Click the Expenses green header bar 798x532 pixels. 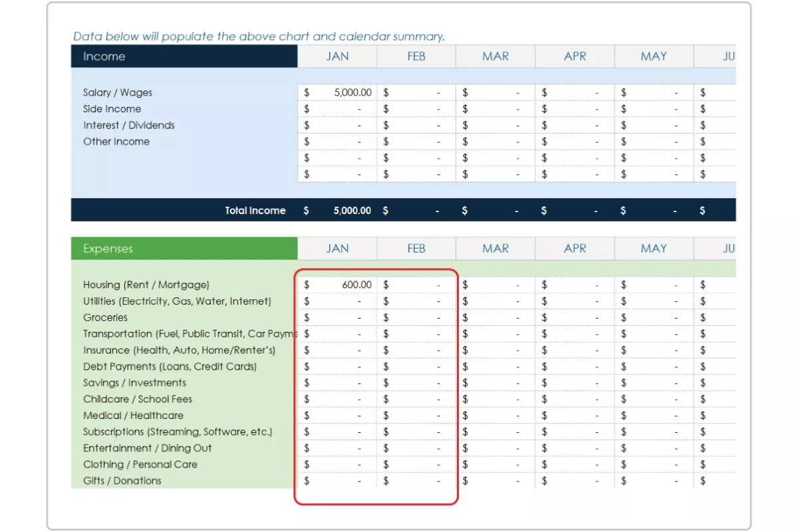pos(183,248)
